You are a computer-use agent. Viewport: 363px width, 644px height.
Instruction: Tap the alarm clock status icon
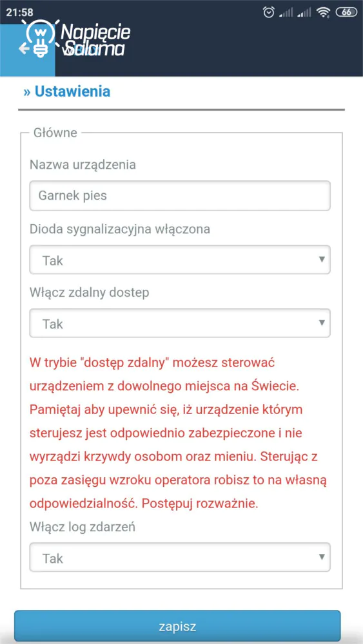269,13
